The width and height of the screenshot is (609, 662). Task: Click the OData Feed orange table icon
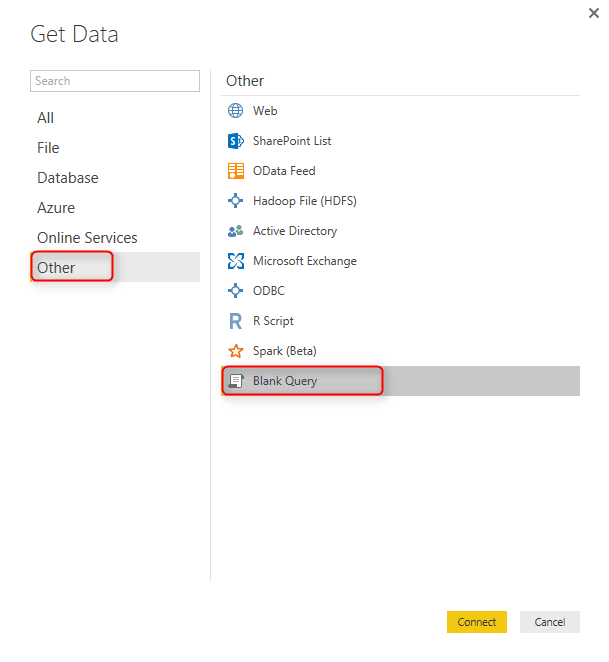[x=236, y=171]
